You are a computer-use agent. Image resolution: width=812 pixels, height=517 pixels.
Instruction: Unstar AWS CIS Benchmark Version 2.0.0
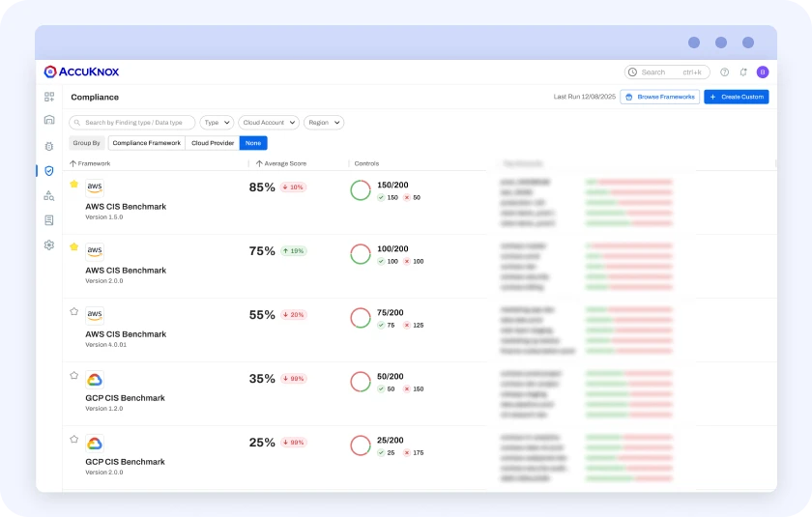[x=74, y=246]
